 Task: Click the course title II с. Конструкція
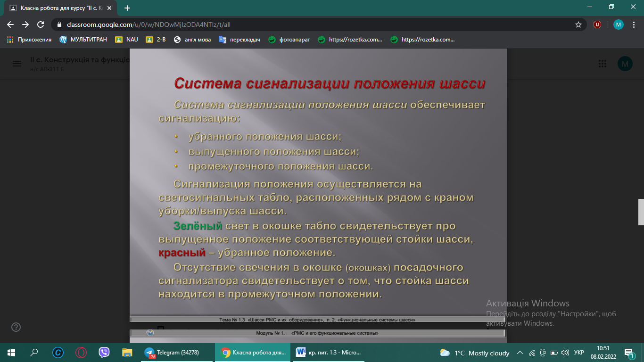click(x=79, y=60)
